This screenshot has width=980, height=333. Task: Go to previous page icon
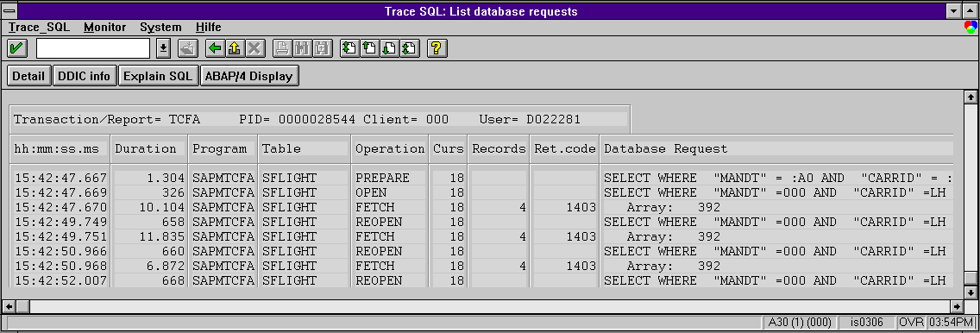[x=369, y=48]
